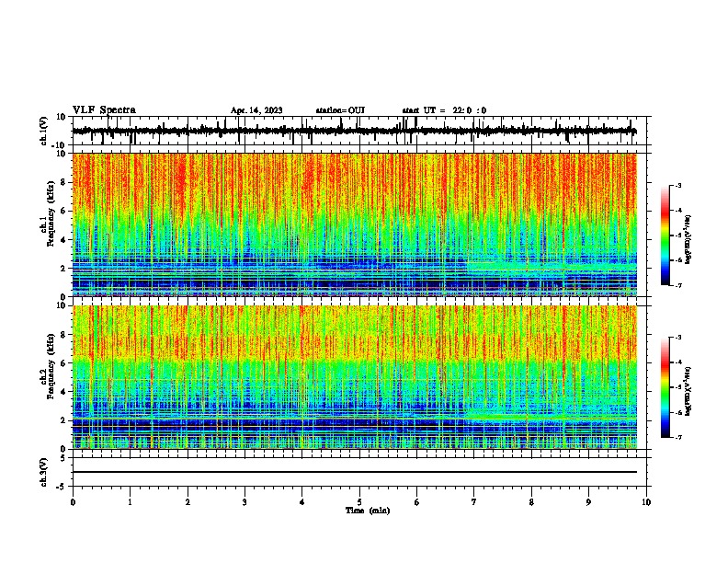Screen dimensions: 728x563
Task: Click the "6" kHz tick on ch.2 spectrogram
Action: (x=63, y=363)
